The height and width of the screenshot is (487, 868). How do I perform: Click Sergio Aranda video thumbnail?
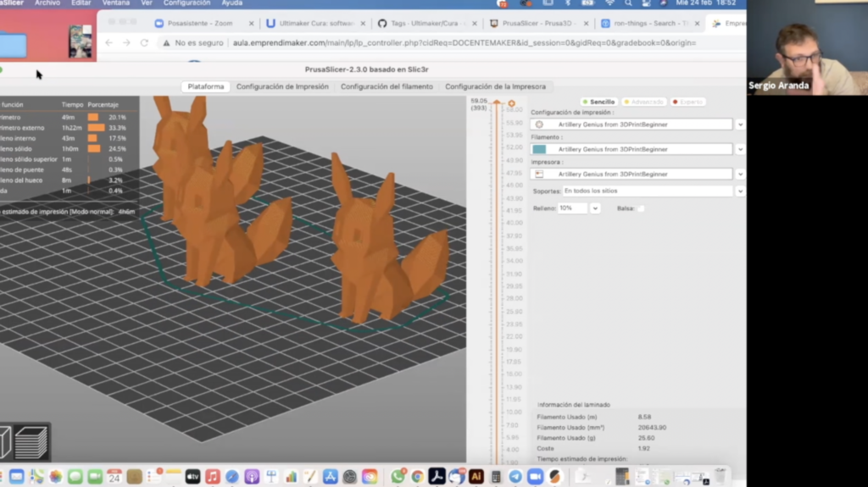click(x=807, y=47)
